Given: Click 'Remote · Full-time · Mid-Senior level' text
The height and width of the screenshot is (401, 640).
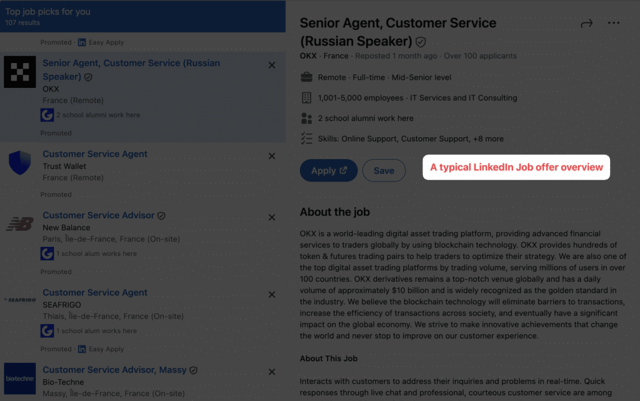Looking at the screenshot, I should [x=384, y=77].
